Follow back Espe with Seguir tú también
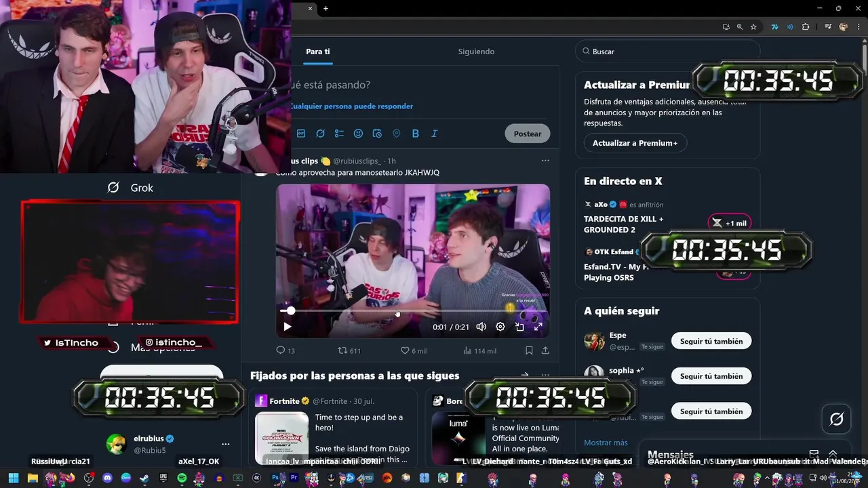This screenshot has width=868, height=488. (x=711, y=341)
